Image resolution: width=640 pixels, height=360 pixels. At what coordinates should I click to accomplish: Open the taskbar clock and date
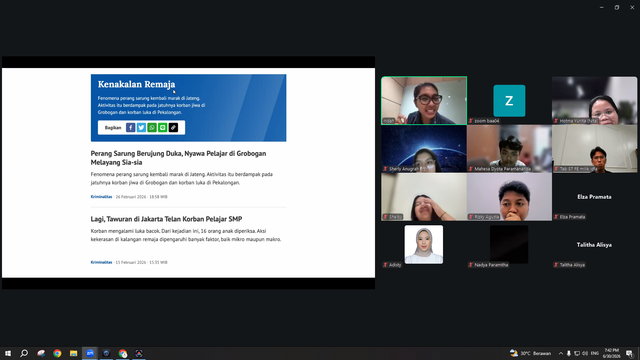(611, 353)
